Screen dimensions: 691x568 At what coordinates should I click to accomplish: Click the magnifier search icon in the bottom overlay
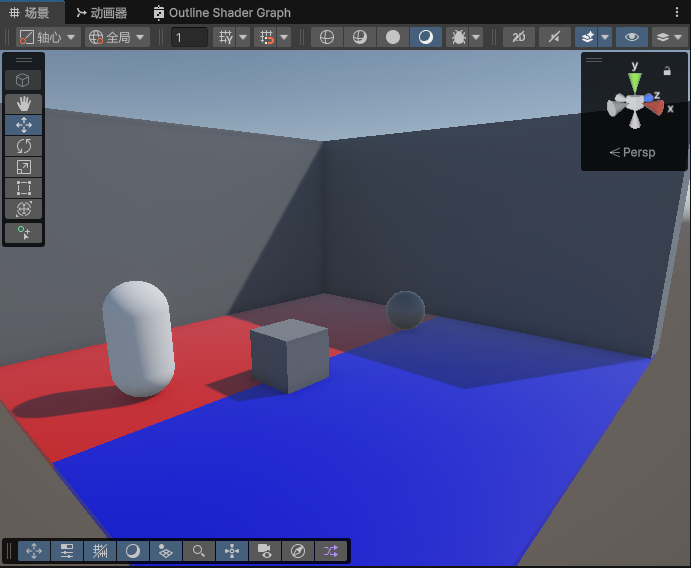(199, 551)
